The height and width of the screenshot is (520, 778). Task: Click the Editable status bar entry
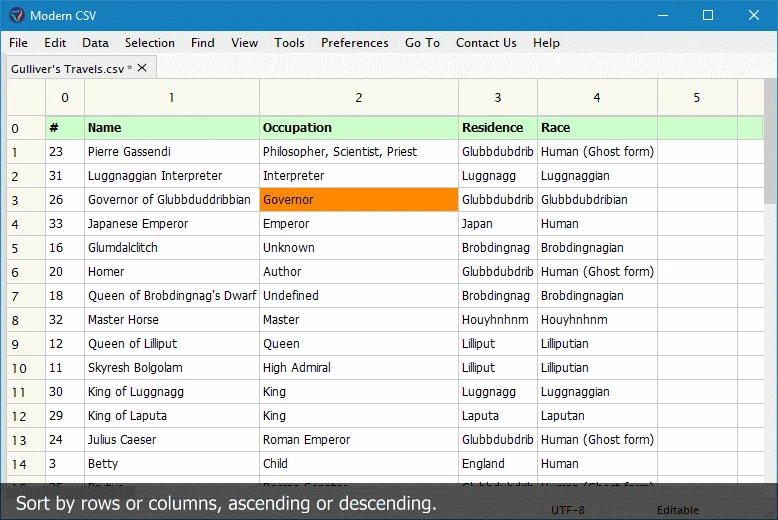(x=678, y=510)
